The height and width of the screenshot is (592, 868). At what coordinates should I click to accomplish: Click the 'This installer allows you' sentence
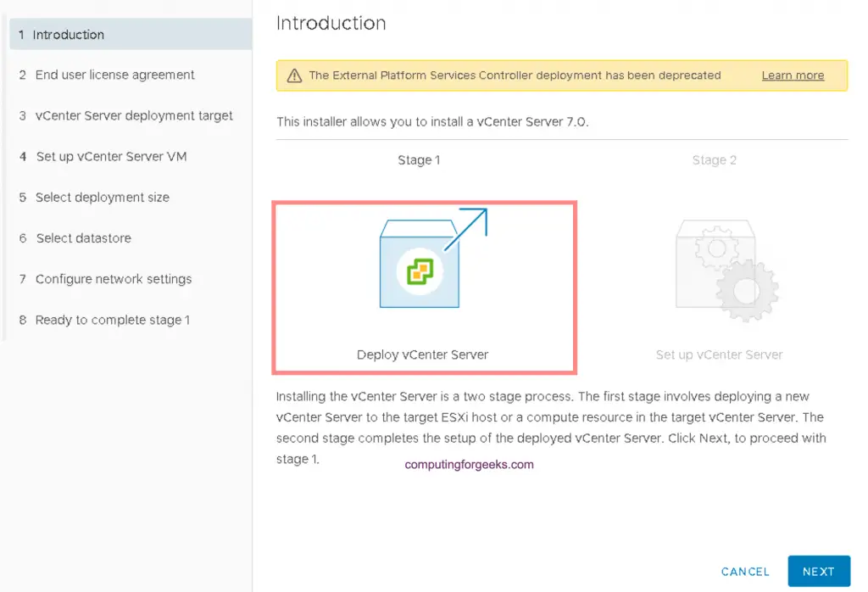(432, 122)
